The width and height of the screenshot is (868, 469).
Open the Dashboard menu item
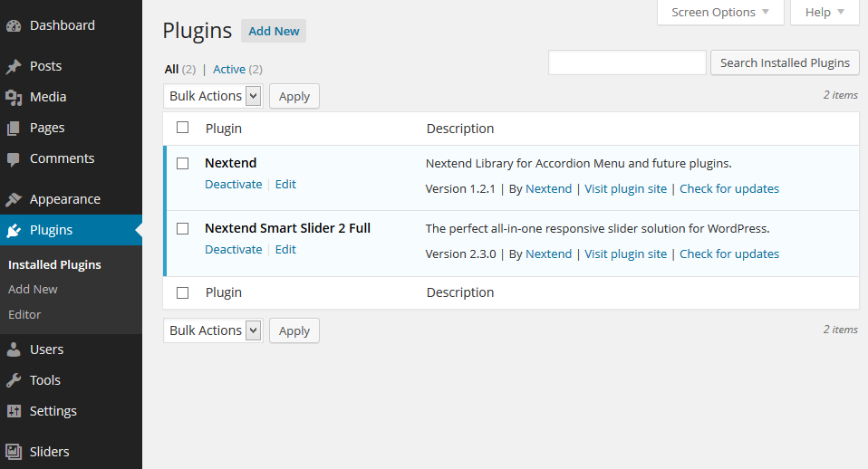pos(62,25)
